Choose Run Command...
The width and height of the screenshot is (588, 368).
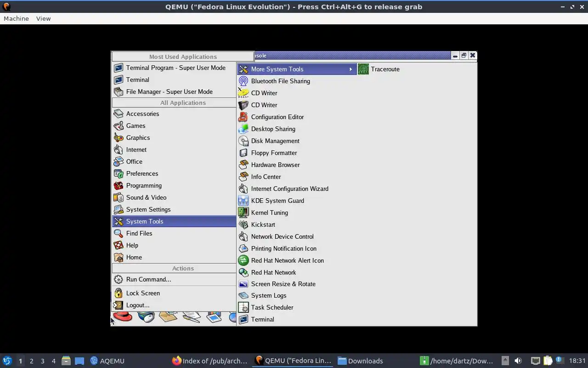click(174, 279)
